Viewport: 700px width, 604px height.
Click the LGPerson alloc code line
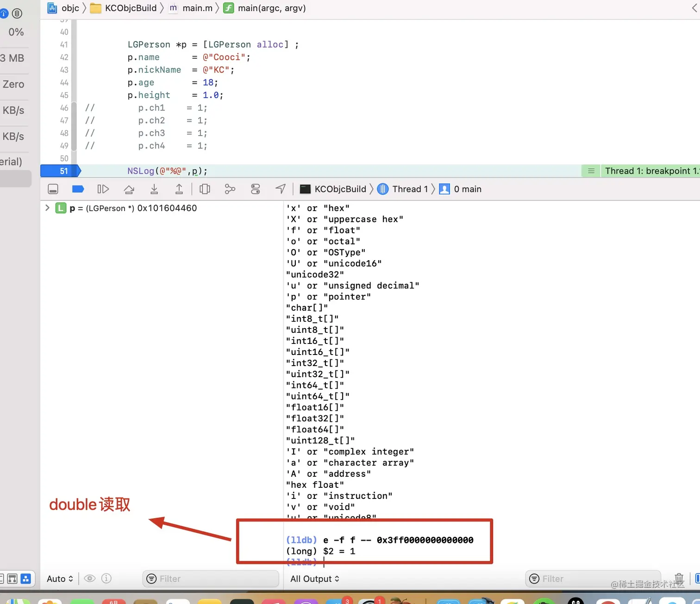tap(213, 44)
